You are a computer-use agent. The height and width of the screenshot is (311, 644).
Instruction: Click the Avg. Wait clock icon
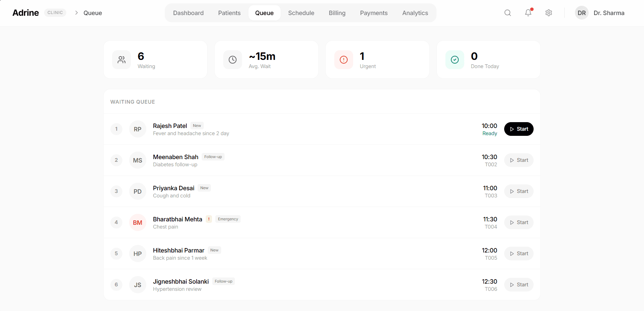(232, 60)
